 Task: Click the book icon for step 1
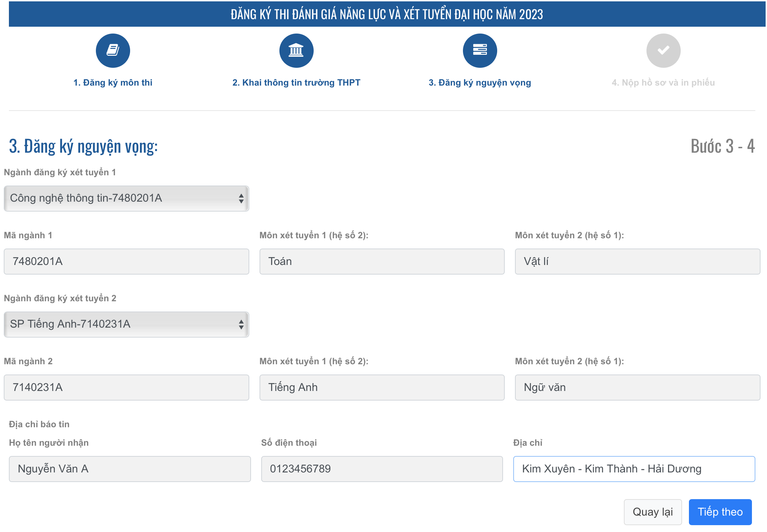tap(113, 51)
